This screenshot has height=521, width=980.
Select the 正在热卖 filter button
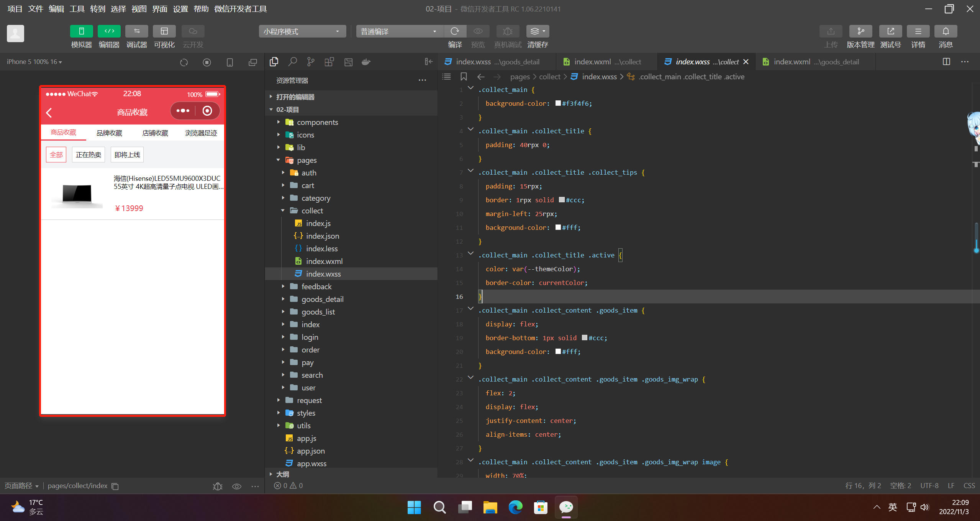(88, 155)
